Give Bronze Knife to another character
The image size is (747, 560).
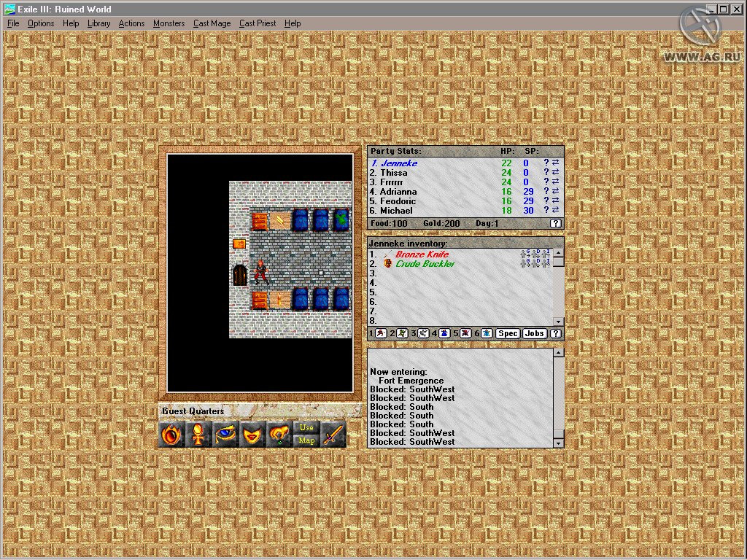(526, 254)
